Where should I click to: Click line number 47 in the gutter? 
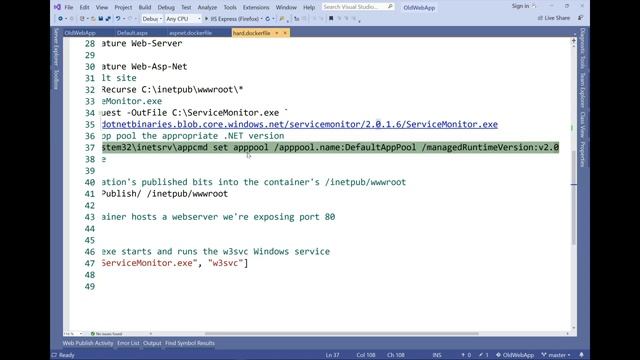click(x=90, y=263)
